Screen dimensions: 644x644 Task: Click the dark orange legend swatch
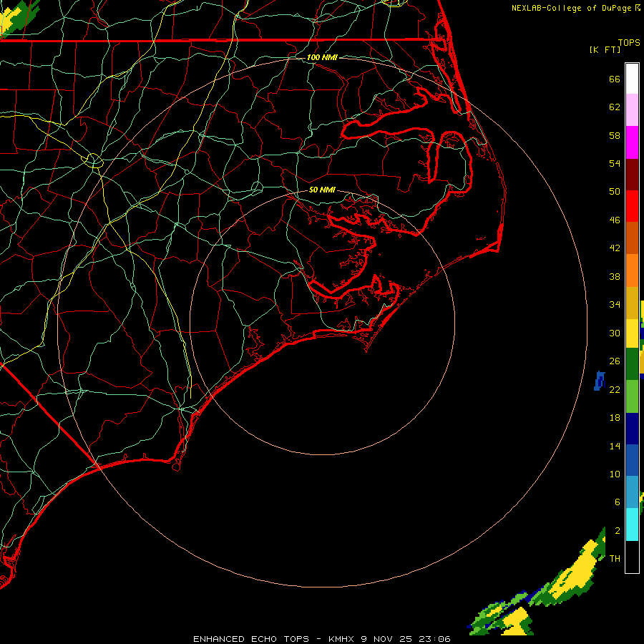coord(632,238)
